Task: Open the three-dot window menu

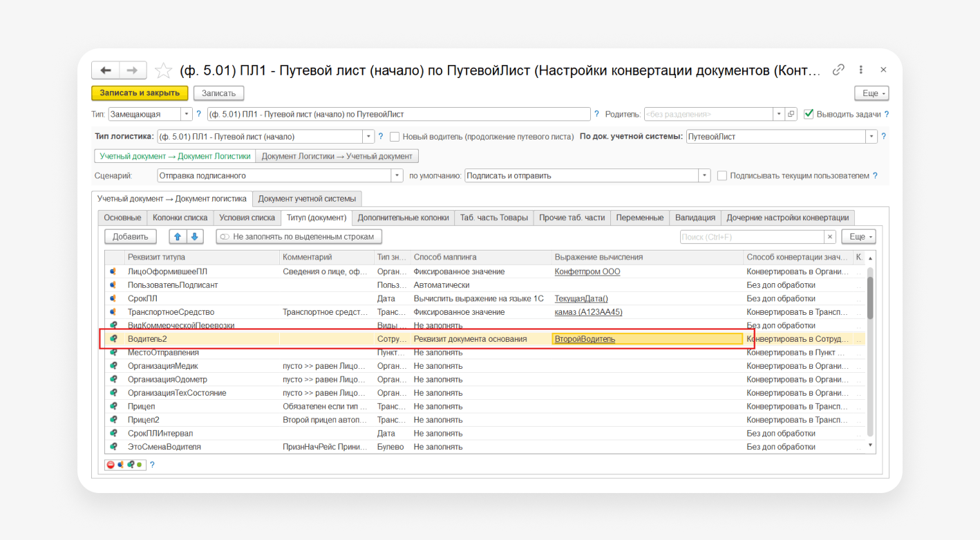Action: click(861, 70)
